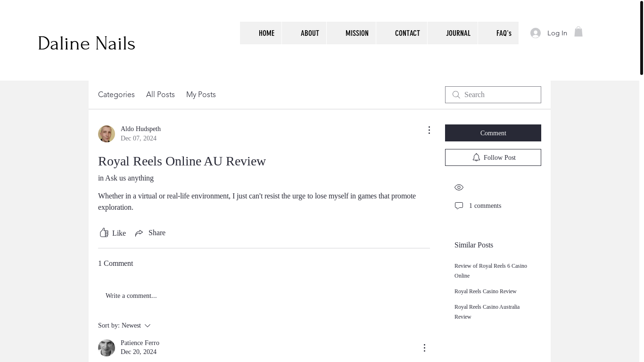Click the Dec 20, 2024 comment date
This screenshot has width=644, height=362.
coord(139,352)
